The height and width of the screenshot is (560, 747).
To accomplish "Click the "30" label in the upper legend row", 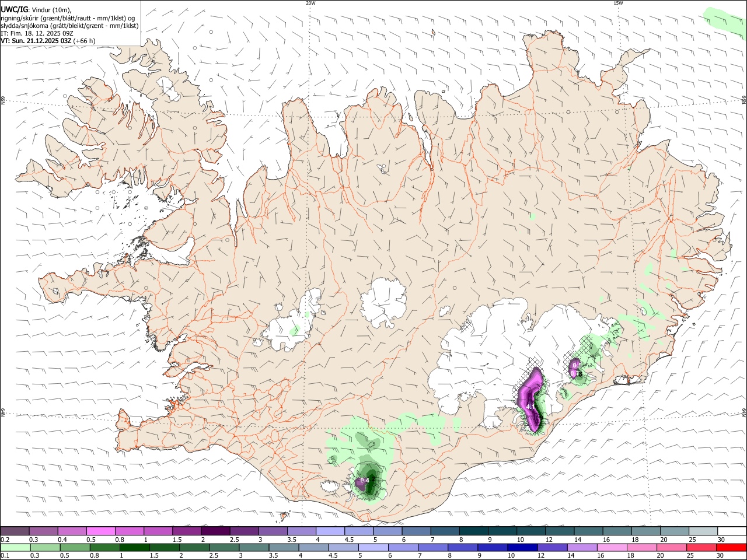I will (721, 540).
